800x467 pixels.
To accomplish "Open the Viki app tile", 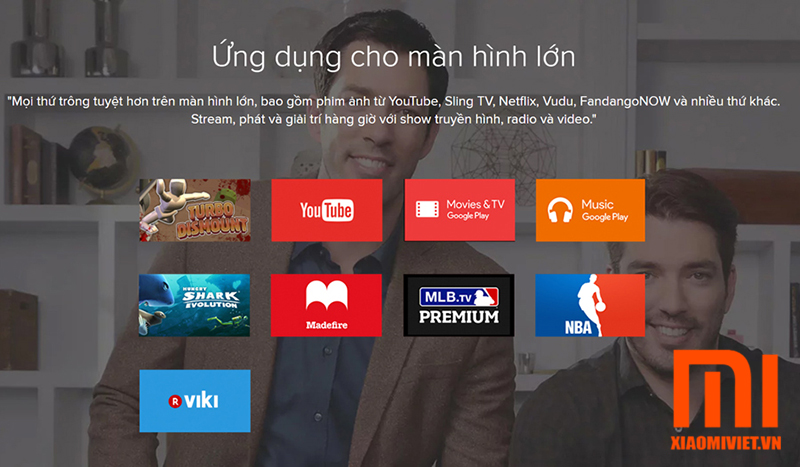I will [x=195, y=401].
